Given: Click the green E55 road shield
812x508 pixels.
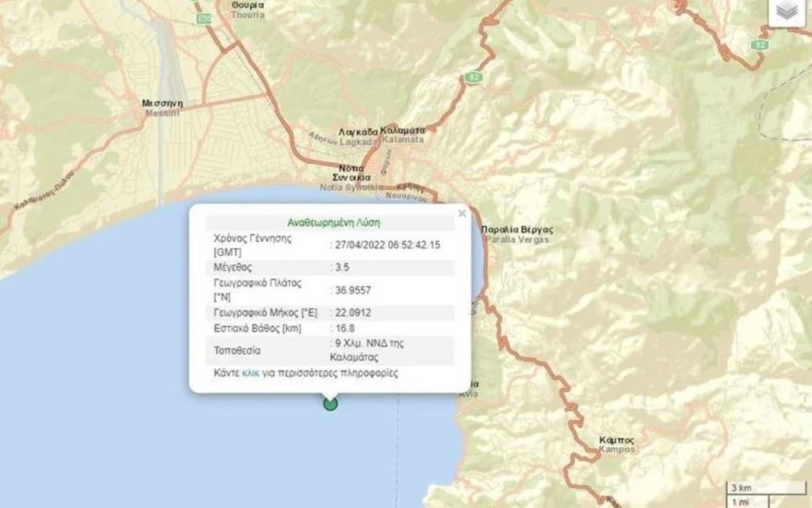Looking at the screenshot, I should [x=205, y=18].
